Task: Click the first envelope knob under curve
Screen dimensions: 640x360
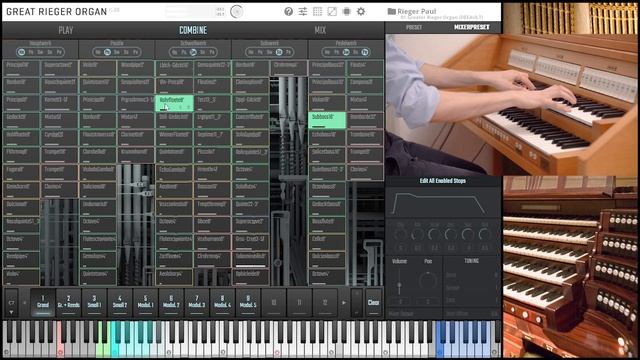Action: click(400, 235)
